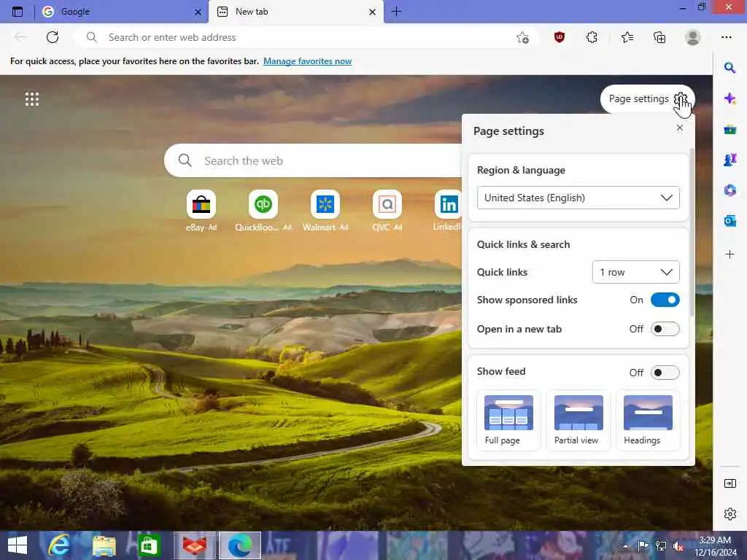Click the Search the web box

point(314,160)
